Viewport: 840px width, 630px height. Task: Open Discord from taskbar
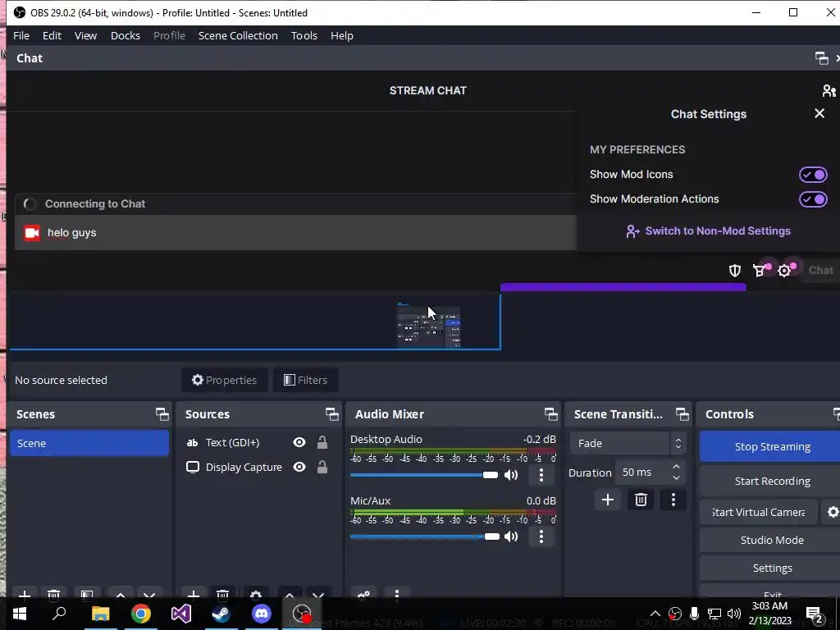coord(262,614)
